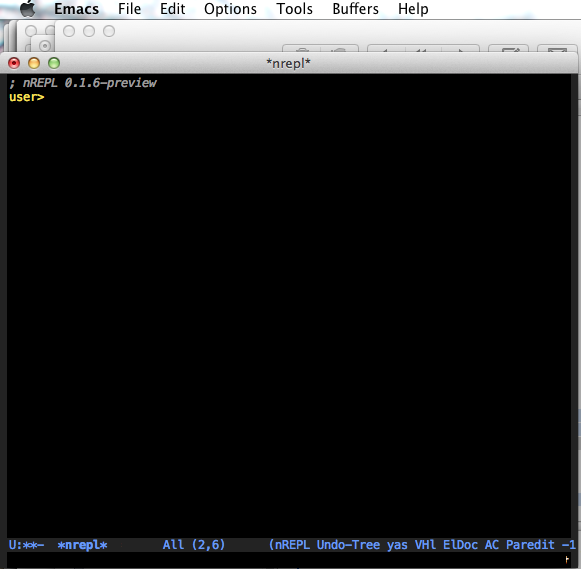The image size is (581, 569).
Task: Toggle Paredit minor mode indicator
Action: [x=530, y=545]
